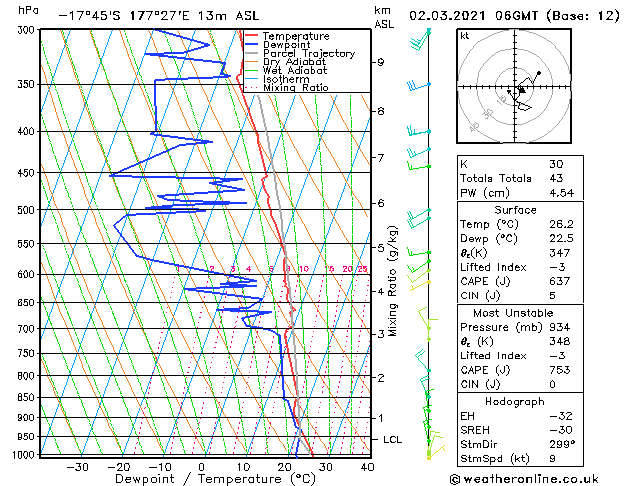The height and width of the screenshot is (486, 629).
Task: Click the Isotherm legend entry
Action: [277, 79]
